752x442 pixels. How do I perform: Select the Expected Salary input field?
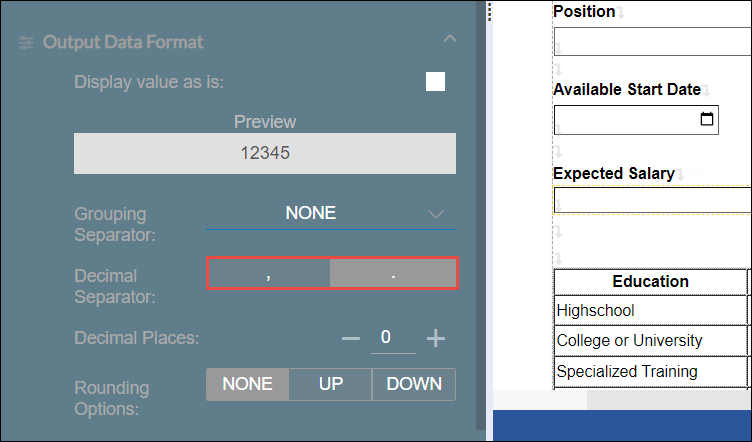[650, 200]
